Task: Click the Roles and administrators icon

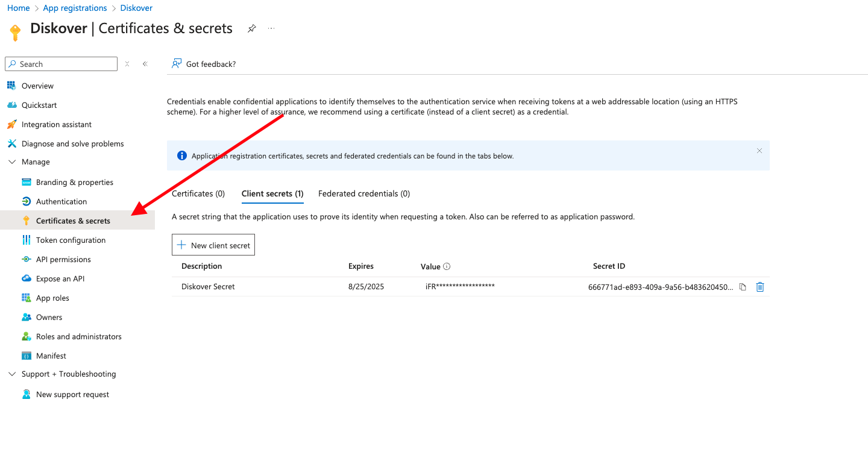Action: pyautogui.click(x=26, y=336)
